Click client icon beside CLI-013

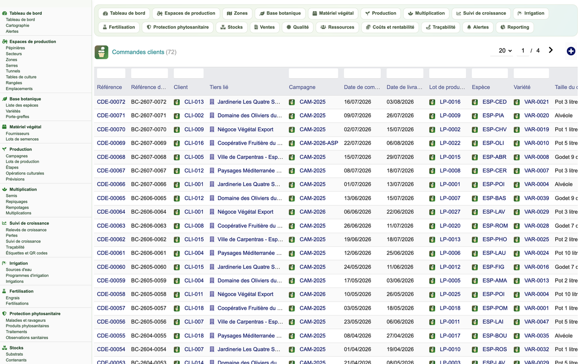pyautogui.click(x=177, y=102)
